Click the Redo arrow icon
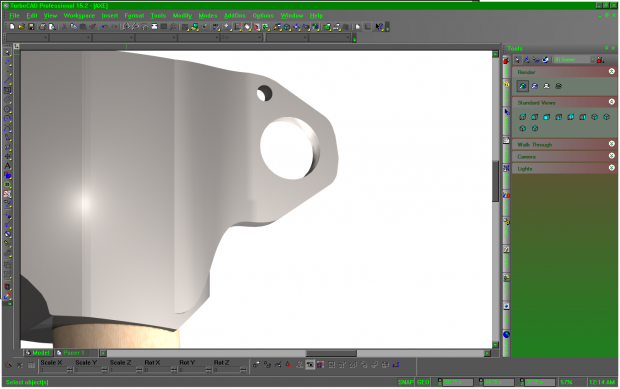 click(114, 27)
